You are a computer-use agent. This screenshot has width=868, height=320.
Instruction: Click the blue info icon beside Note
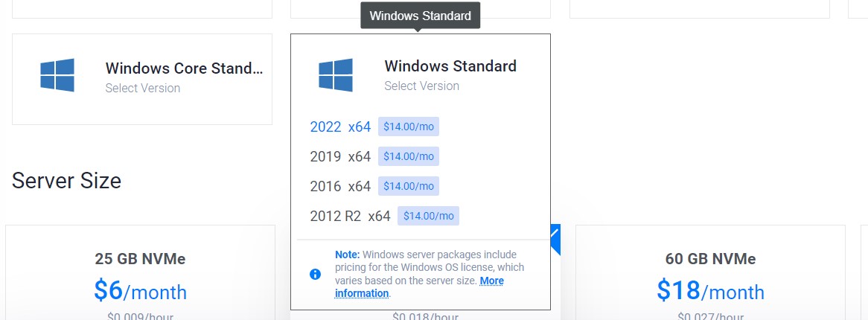pyautogui.click(x=315, y=274)
